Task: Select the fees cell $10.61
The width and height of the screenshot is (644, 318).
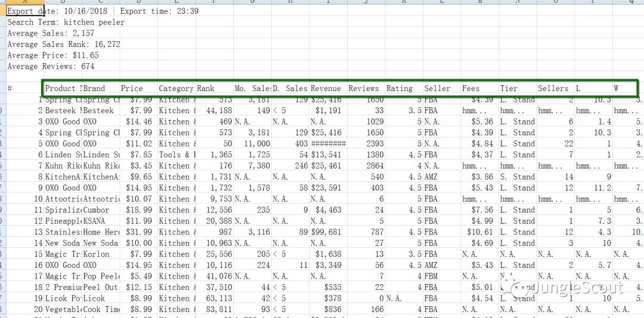Action: pyautogui.click(x=479, y=232)
